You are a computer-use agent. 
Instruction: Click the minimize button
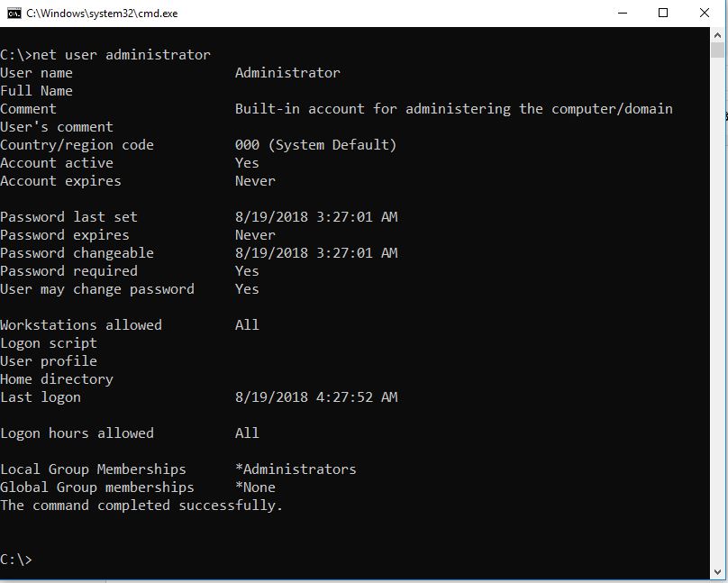(622, 13)
